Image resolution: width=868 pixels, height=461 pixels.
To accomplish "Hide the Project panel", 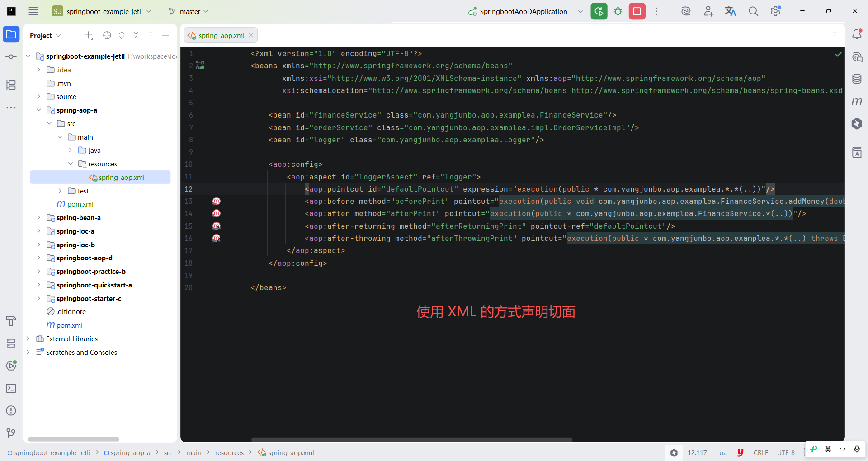I will click(x=165, y=35).
